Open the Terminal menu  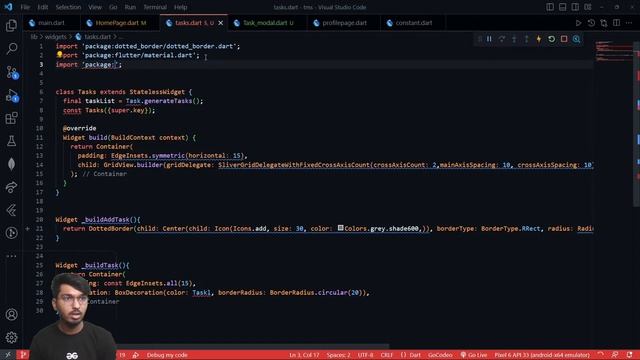[155, 7]
